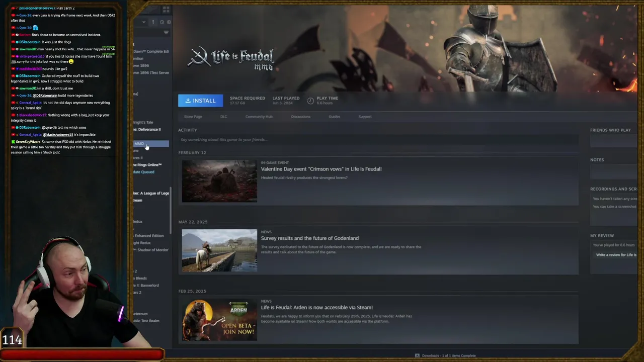Click GreenSkyWizard's chat message in stream chat

(x=62, y=147)
